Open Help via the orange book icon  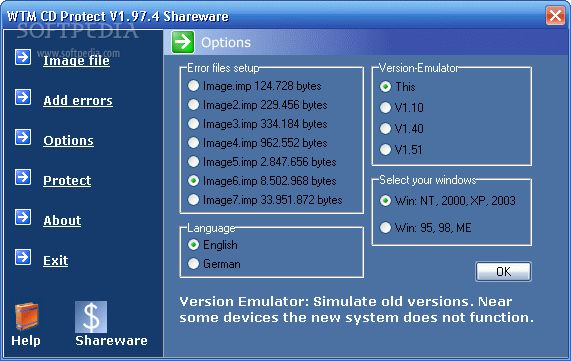(27, 316)
